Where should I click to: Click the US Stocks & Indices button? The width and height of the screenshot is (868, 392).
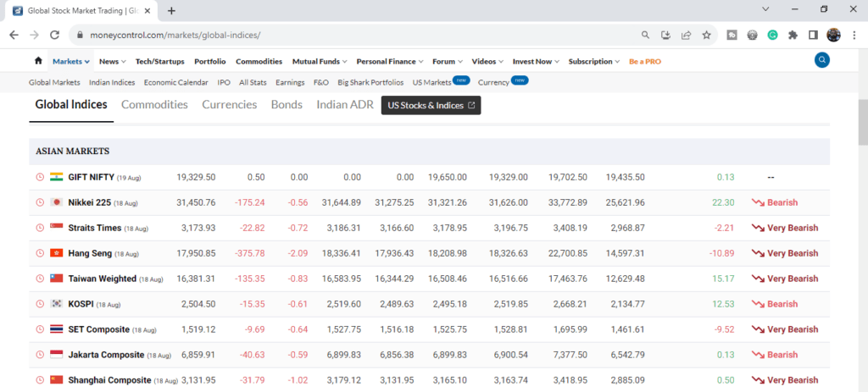(431, 105)
